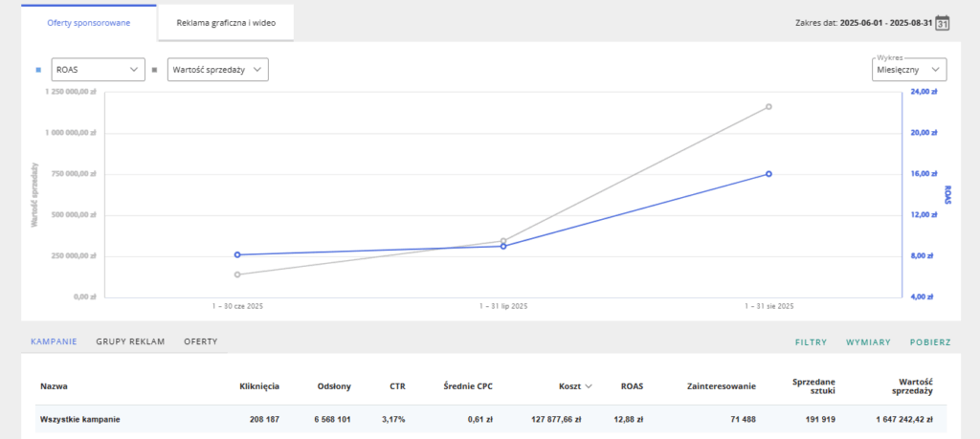Click the sort arrow next to Koszt
980x439 pixels.
click(588, 386)
